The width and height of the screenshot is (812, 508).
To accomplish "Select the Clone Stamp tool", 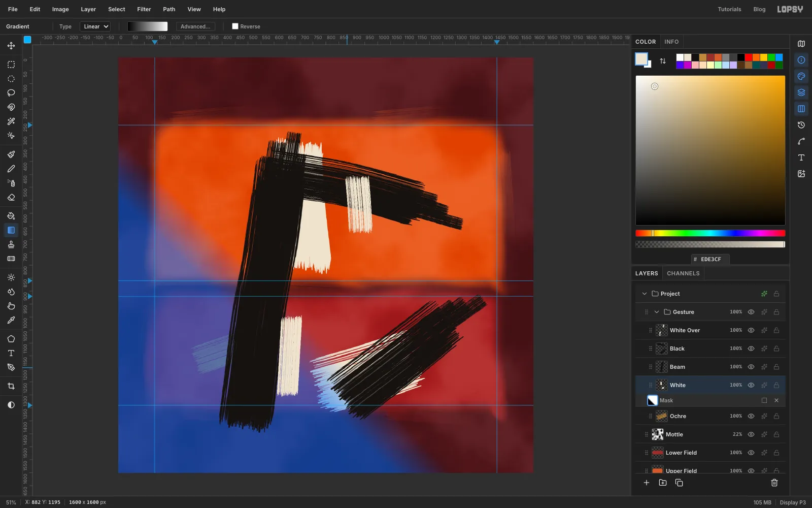I will [x=11, y=244].
